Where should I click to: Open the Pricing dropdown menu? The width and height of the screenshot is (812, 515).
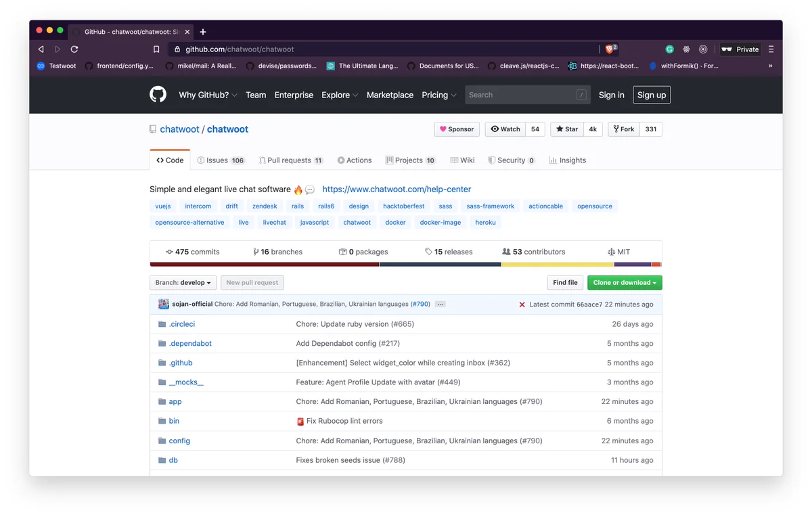[438, 95]
